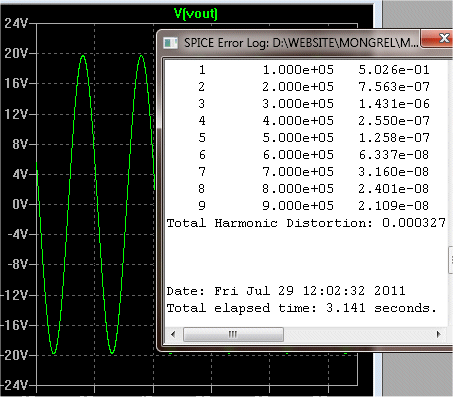Click the -24V axis label

point(14,385)
